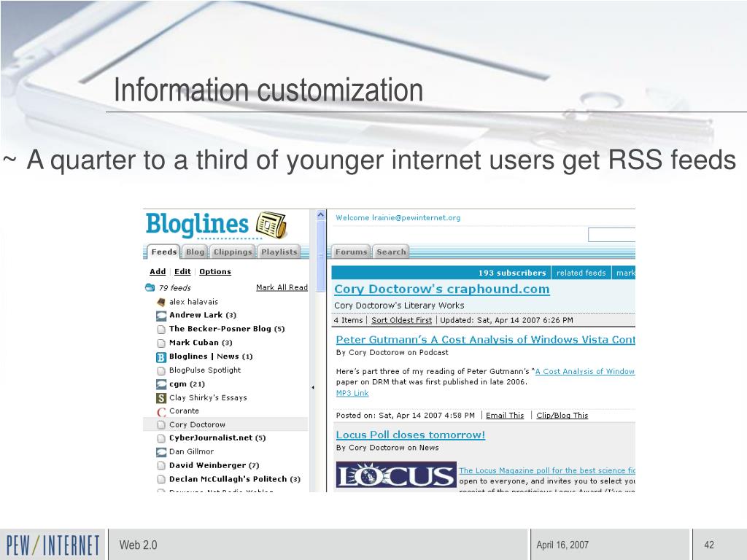Click the CyberJournalist.net page icon
Screen dimensions: 747x560
click(x=161, y=438)
